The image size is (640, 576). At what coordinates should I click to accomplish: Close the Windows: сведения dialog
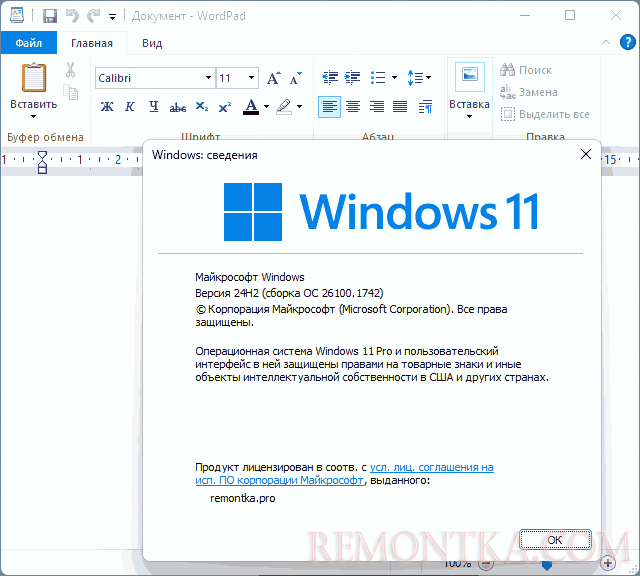(586, 154)
